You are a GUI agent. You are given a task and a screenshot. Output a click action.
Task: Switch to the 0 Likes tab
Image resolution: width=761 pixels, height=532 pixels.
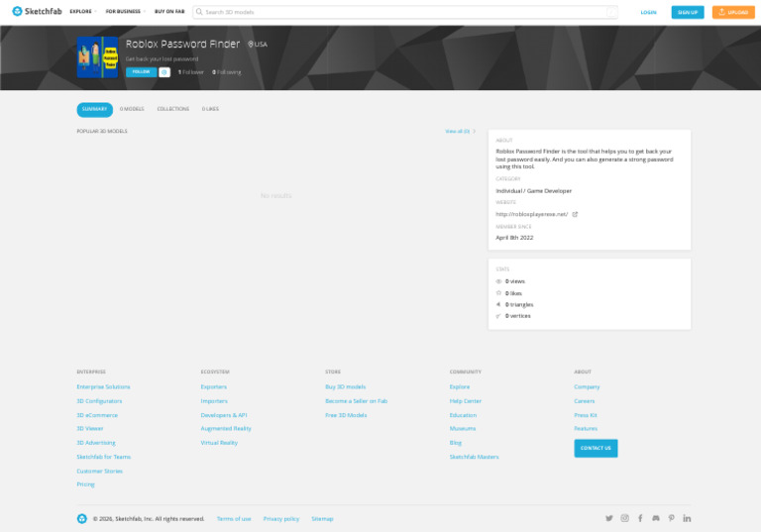[210, 109]
